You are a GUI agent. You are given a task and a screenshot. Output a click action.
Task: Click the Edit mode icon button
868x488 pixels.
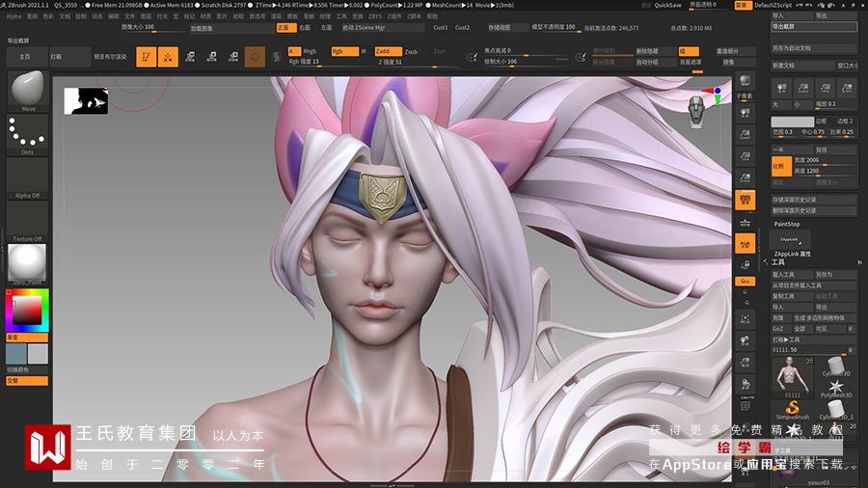(146, 57)
